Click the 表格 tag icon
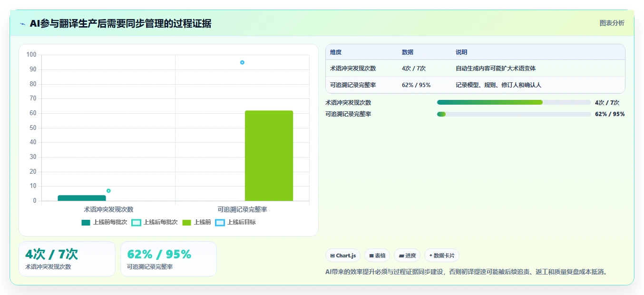 pyautogui.click(x=371, y=256)
